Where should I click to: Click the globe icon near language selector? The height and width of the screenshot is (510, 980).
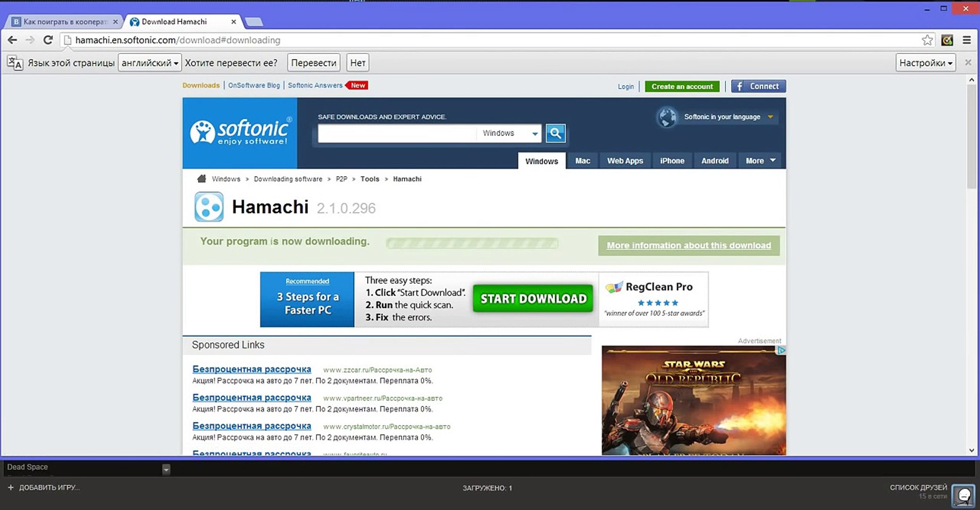coord(667,117)
